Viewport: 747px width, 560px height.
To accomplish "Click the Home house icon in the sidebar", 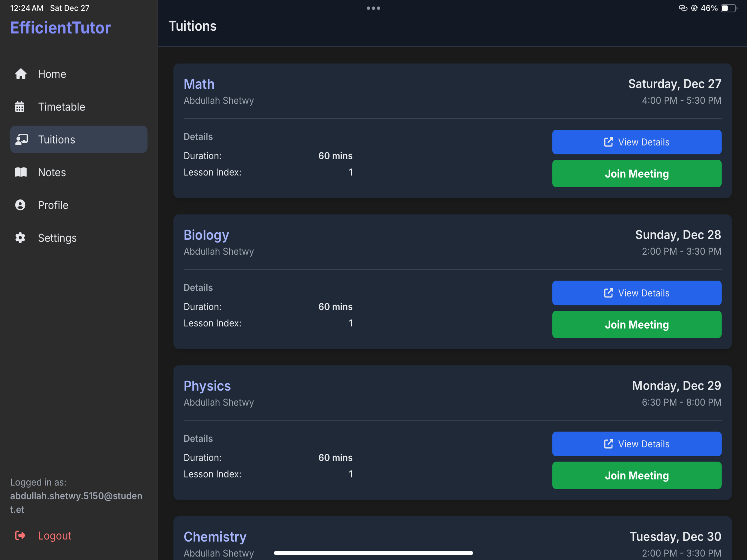I will (x=21, y=74).
